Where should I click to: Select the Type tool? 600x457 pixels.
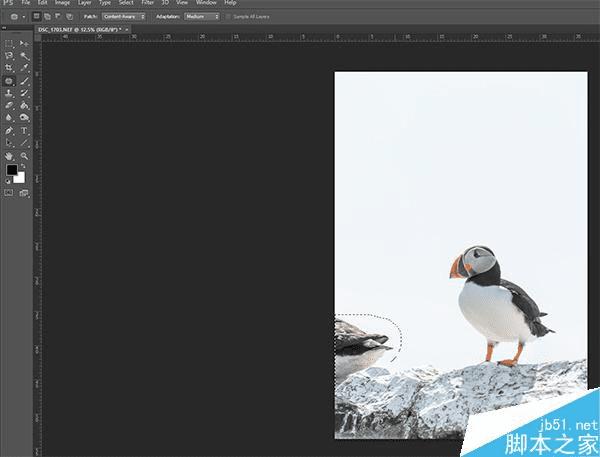[x=24, y=130]
